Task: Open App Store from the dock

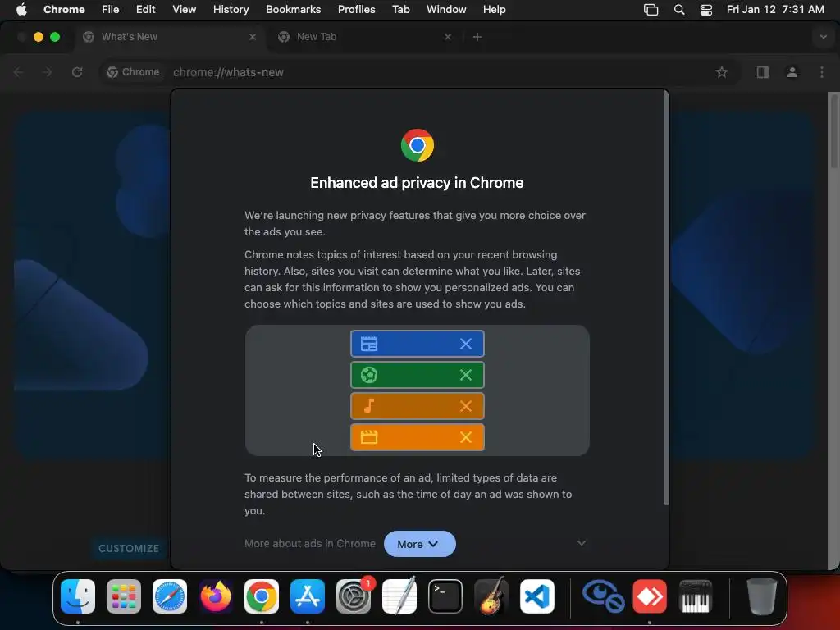Action: 308,596
